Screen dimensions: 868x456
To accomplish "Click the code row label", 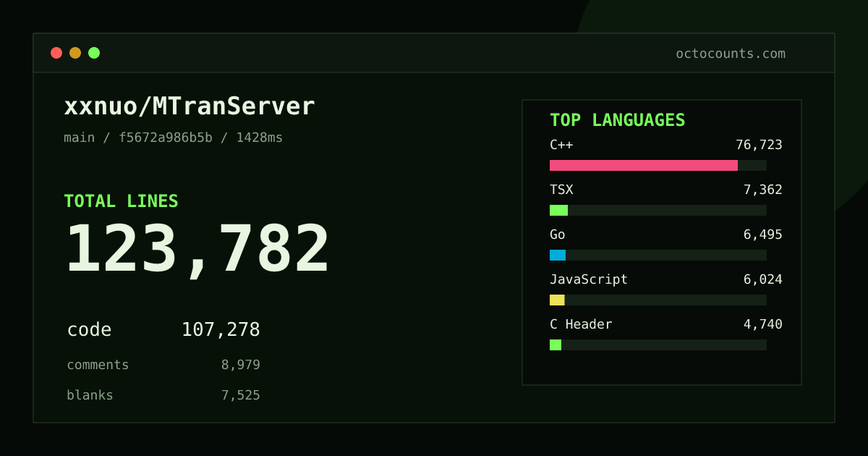I will point(89,330).
